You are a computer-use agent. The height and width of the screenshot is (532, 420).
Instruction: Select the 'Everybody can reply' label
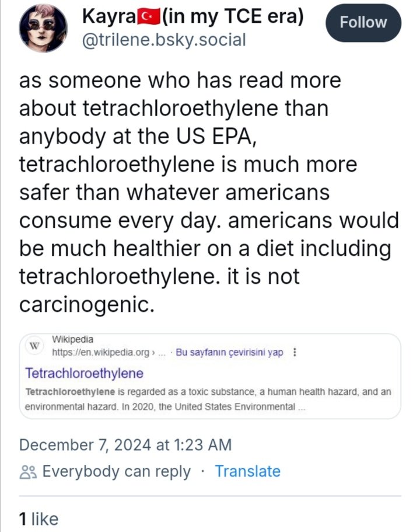click(x=117, y=471)
